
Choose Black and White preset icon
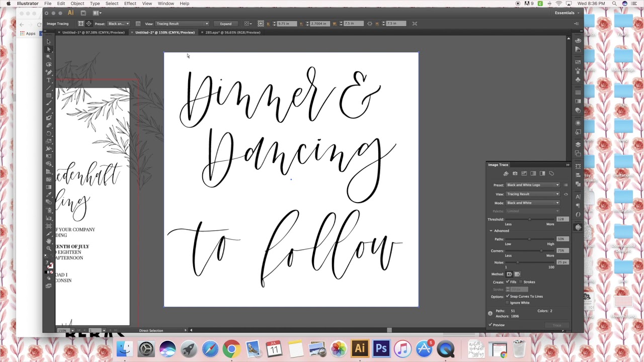(x=542, y=173)
